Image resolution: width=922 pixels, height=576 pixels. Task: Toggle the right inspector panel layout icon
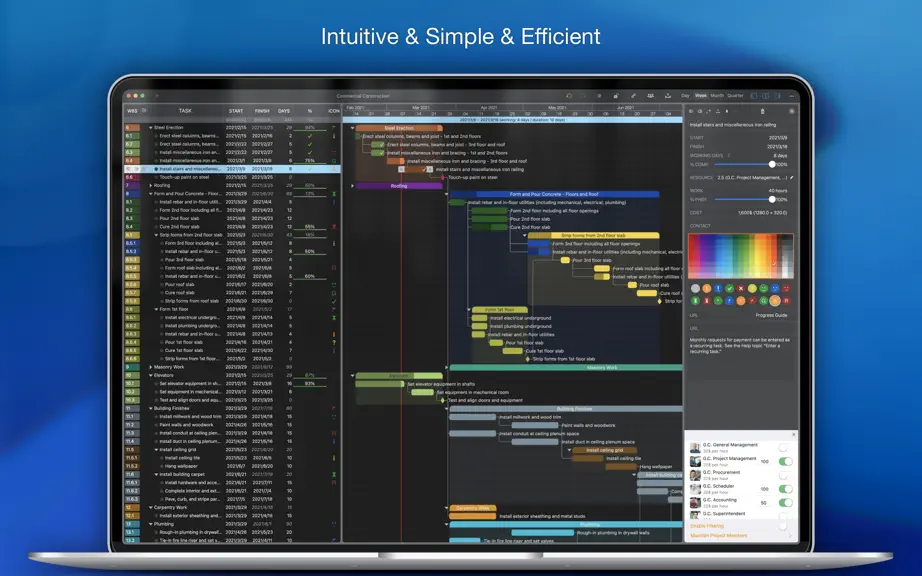777,95
